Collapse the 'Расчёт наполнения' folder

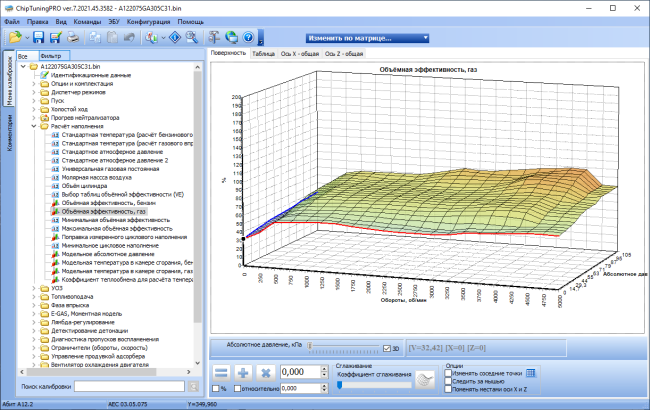click(34, 126)
